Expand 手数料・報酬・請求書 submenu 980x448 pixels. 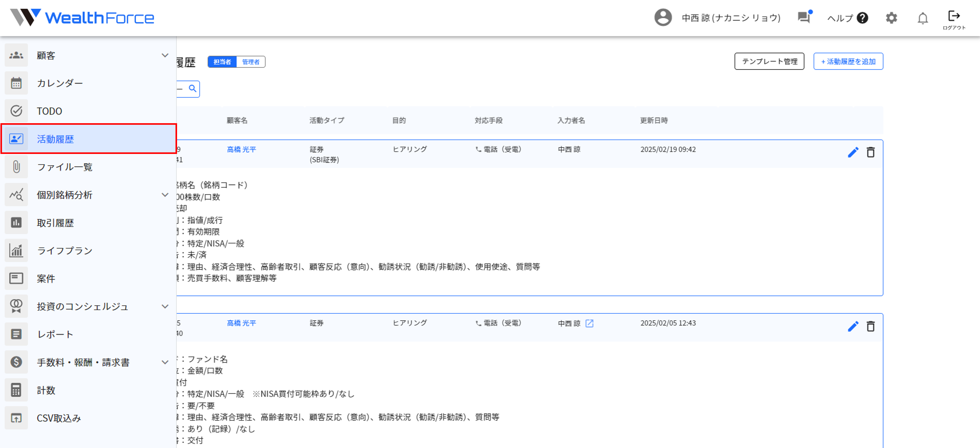tap(165, 362)
